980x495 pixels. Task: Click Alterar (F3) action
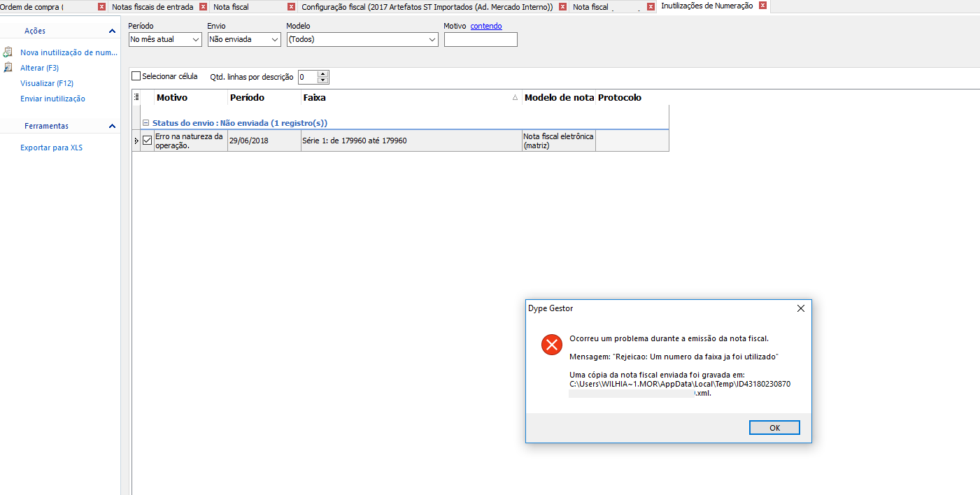(x=40, y=68)
